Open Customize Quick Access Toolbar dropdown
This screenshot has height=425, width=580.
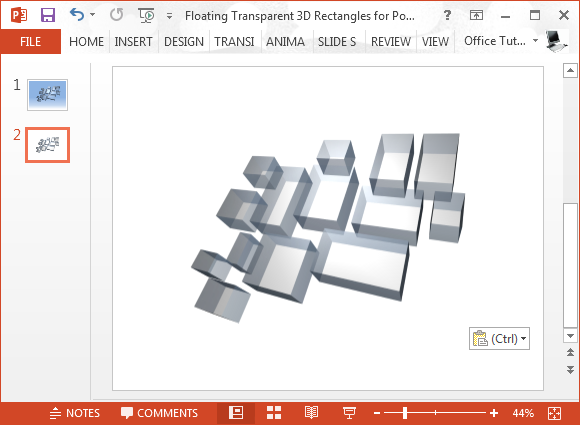pos(169,16)
